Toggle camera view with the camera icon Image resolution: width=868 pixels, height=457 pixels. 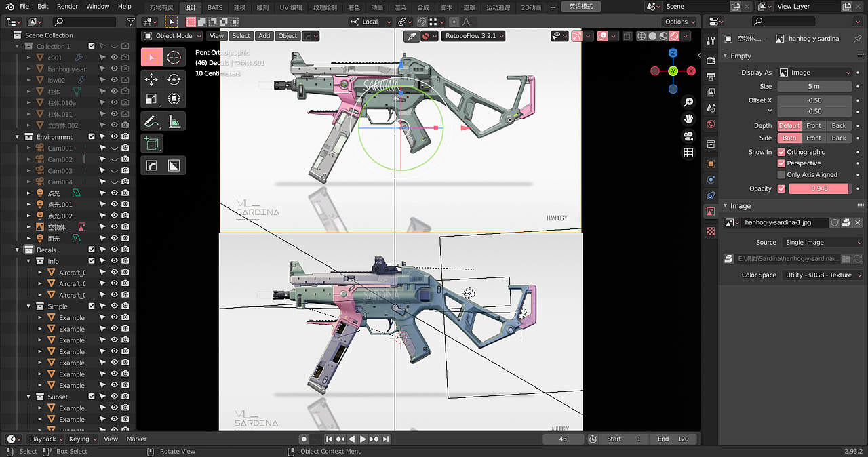point(688,136)
